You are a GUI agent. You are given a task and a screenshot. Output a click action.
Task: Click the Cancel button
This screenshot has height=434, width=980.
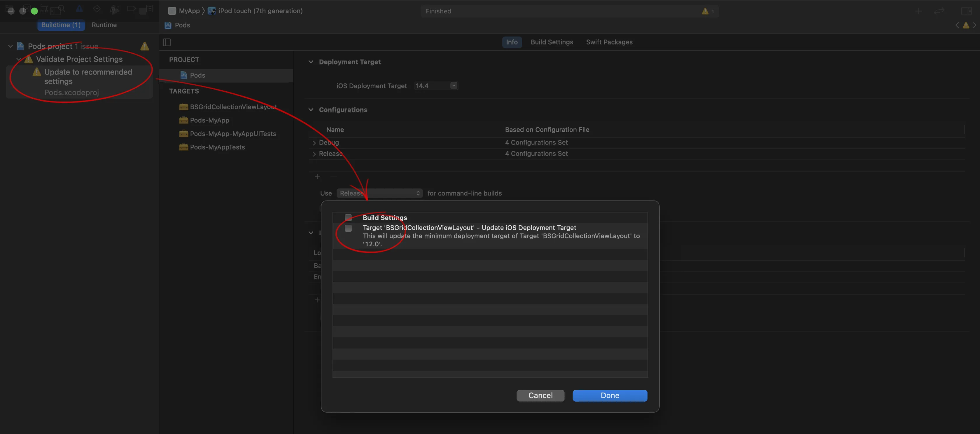(x=540, y=395)
